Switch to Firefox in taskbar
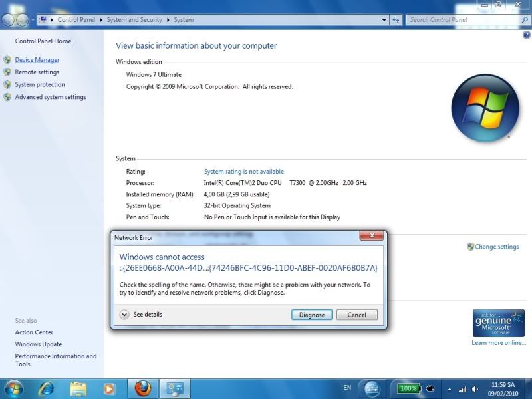Screen dimensions: 532x399 click(143, 388)
